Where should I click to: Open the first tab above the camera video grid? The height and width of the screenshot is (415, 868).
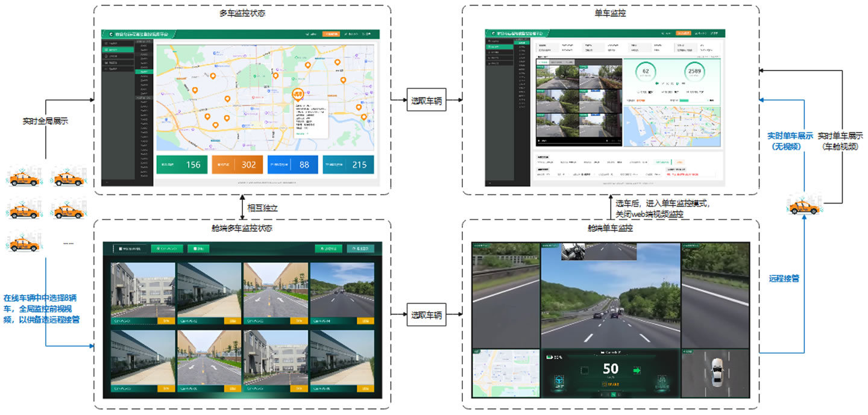(x=543, y=62)
